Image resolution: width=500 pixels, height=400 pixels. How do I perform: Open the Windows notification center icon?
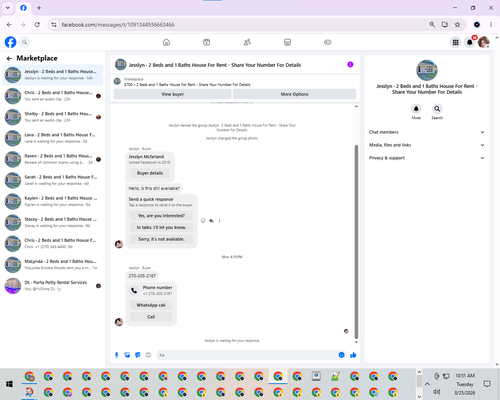(487, 384)
